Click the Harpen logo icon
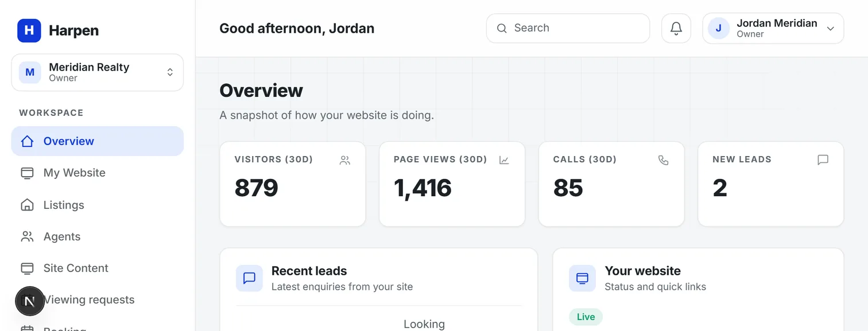Screen dimensions: 868x331 pos(29,30)
